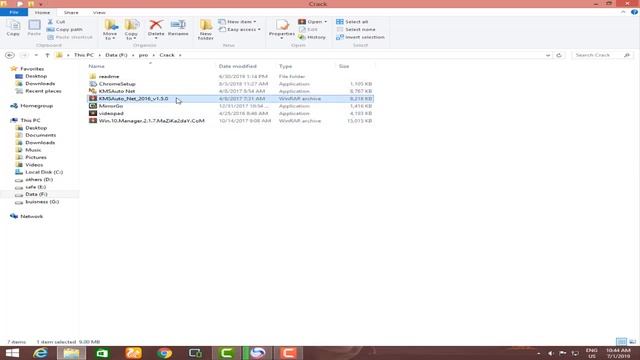Click Open in the ribbon Open group
Image resolution: width=640 pixels, height=360 pixels.
[x=313, y=22]
